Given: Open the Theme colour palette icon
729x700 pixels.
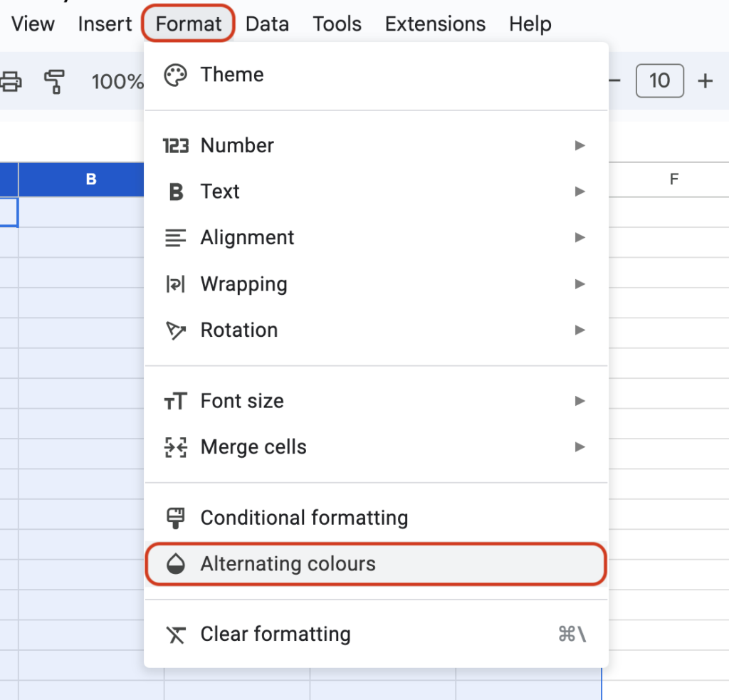Looking at the screenshot, I should click(175, 74).
